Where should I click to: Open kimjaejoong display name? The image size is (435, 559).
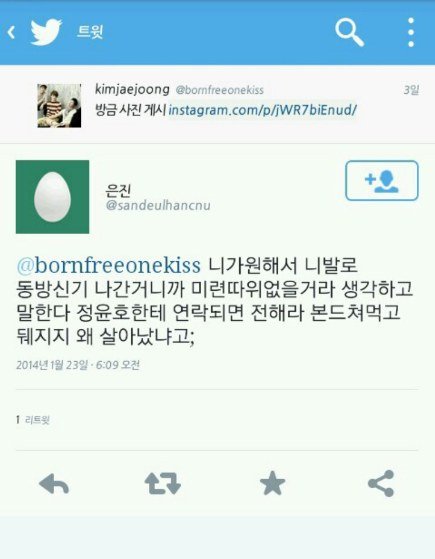(x=132, y=89)
